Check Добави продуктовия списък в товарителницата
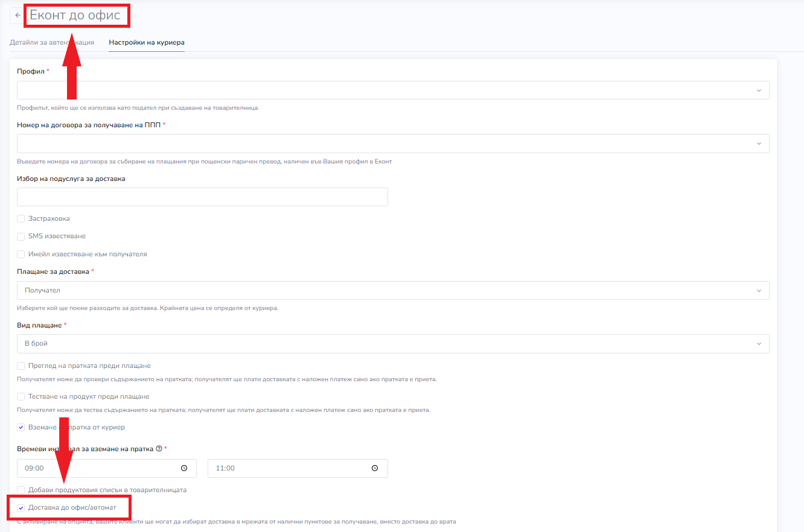This screenshot has height=532, width=804. click(21, 490)
